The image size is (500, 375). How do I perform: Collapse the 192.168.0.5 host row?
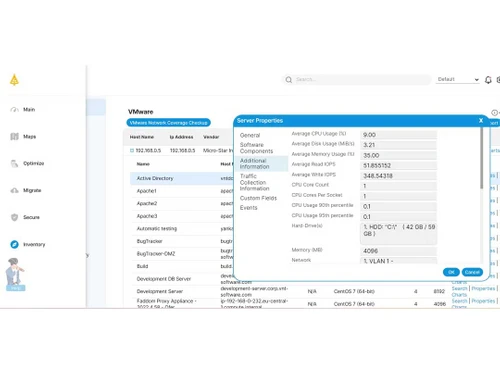pos(132,151)
